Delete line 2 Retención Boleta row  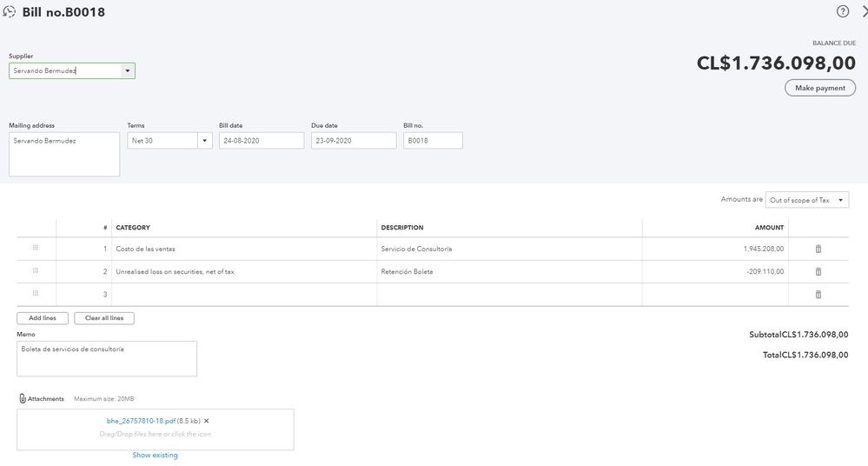pos(818,271)
